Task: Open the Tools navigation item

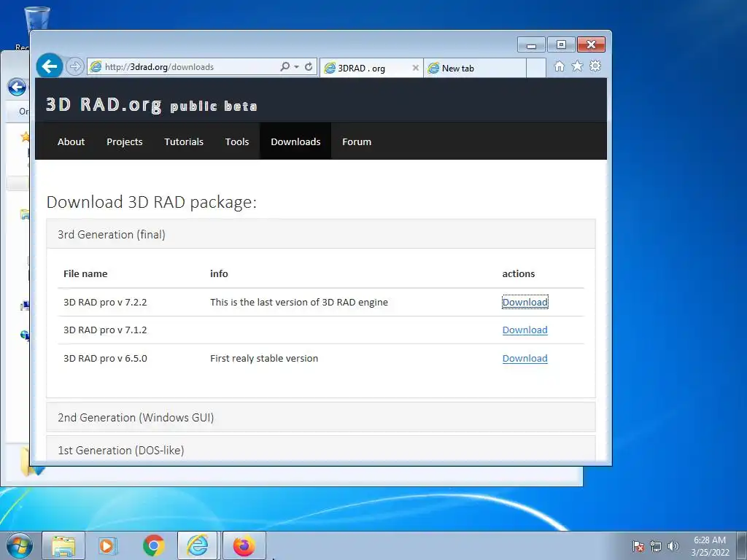Action: coord(237,141)
